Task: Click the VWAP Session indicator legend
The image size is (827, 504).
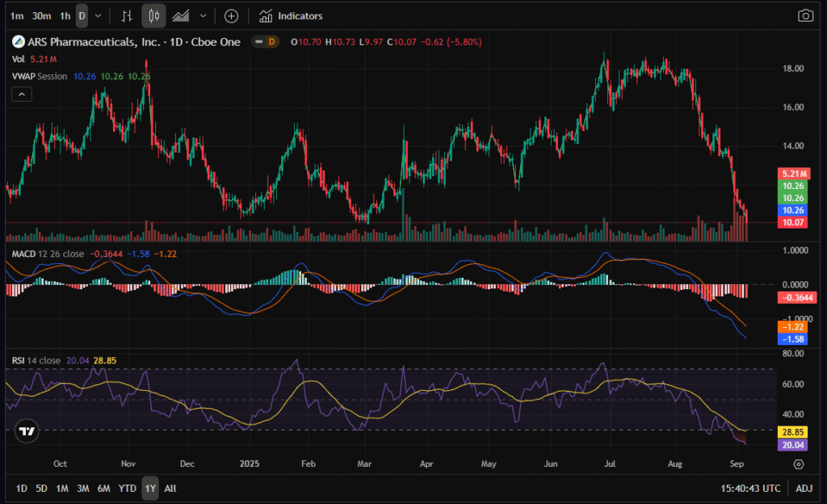Action: click(x=39, y=76)
